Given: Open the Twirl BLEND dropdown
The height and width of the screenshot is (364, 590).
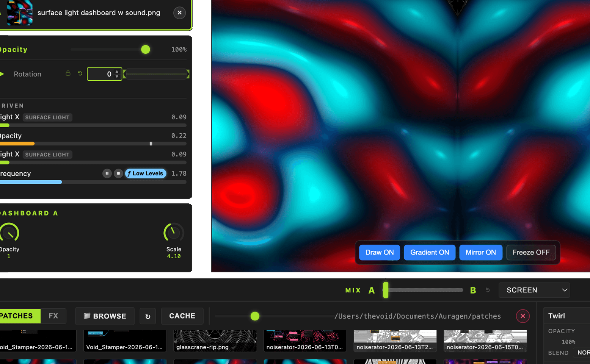Looking at the screenshot, I should click(x=581, y=353).
